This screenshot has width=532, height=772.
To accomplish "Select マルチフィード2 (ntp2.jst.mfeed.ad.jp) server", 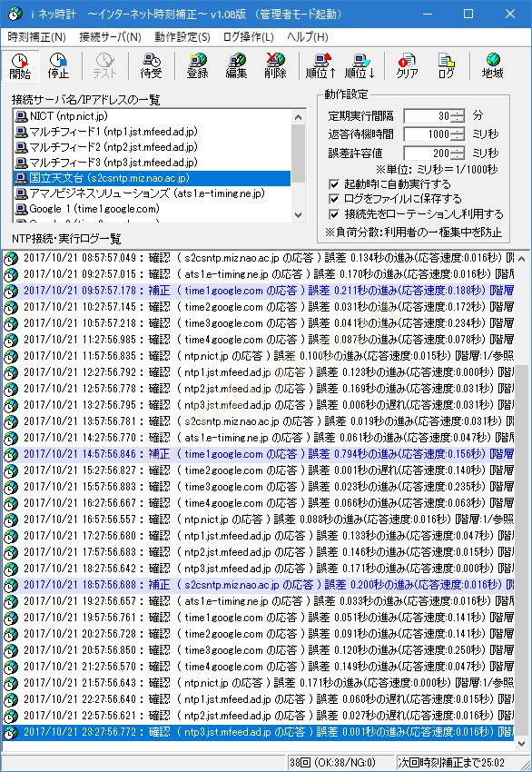I will pos(153,147).
